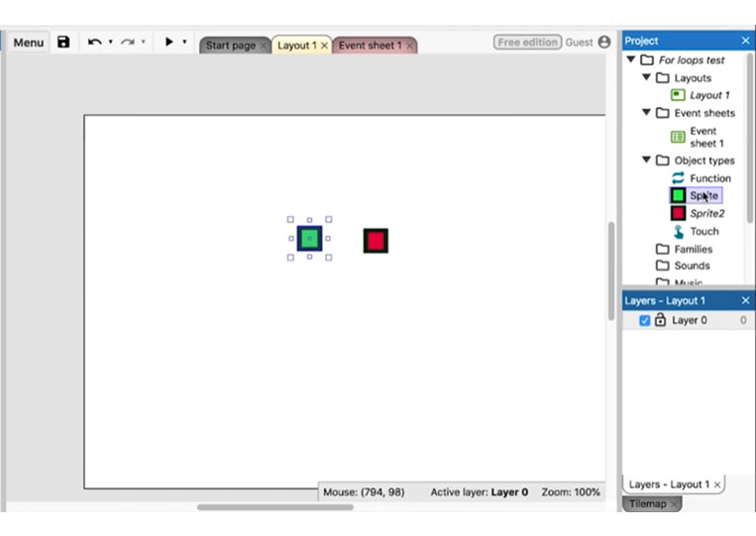
Task: Close the Event sheet 1 tab
Action: [409, 46]
